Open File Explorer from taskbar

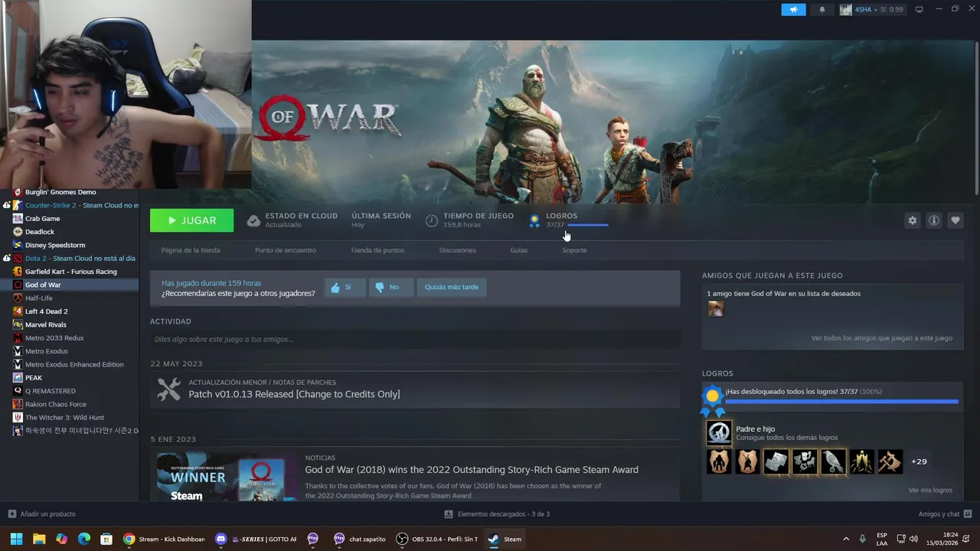pyautogui.click(x=39, y=539)
